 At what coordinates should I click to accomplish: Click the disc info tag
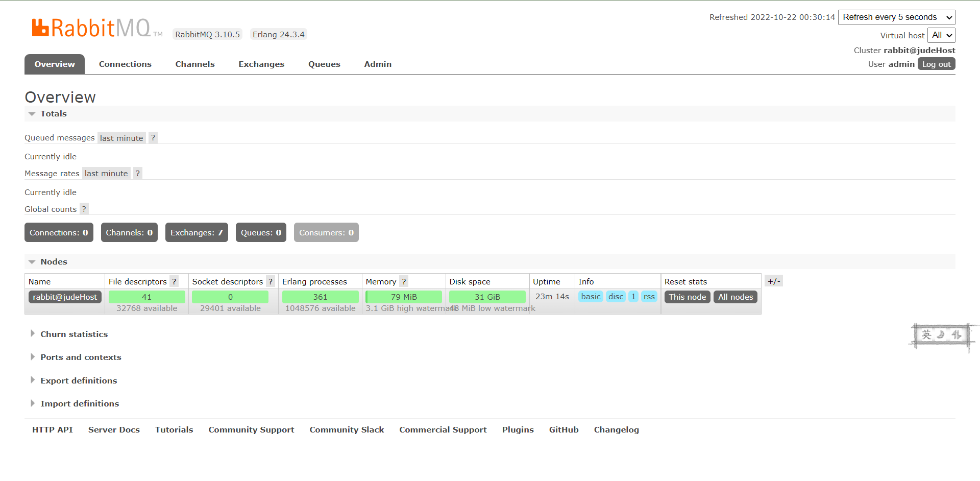pos(616,296)
